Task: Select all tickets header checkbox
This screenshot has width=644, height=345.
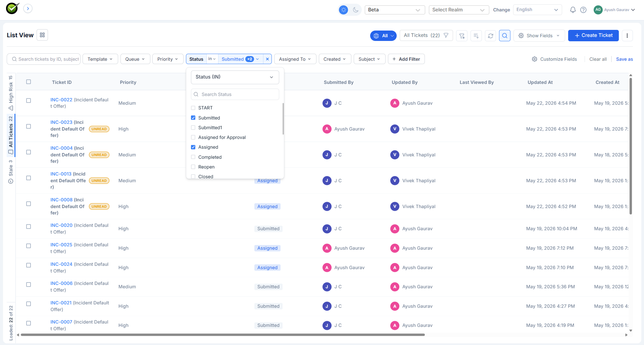Action: click(x=29, y=82)
